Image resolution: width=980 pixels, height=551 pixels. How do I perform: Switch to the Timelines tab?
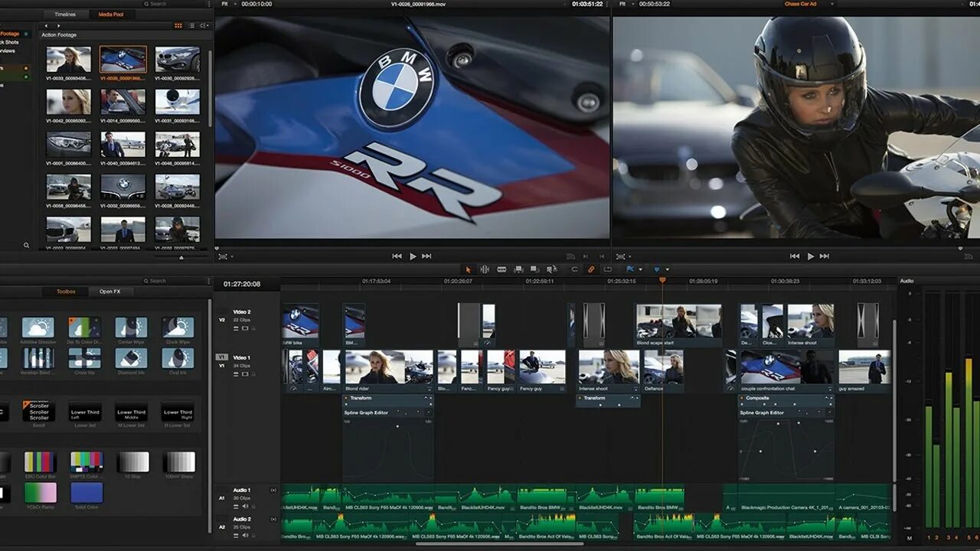(65, 15)
